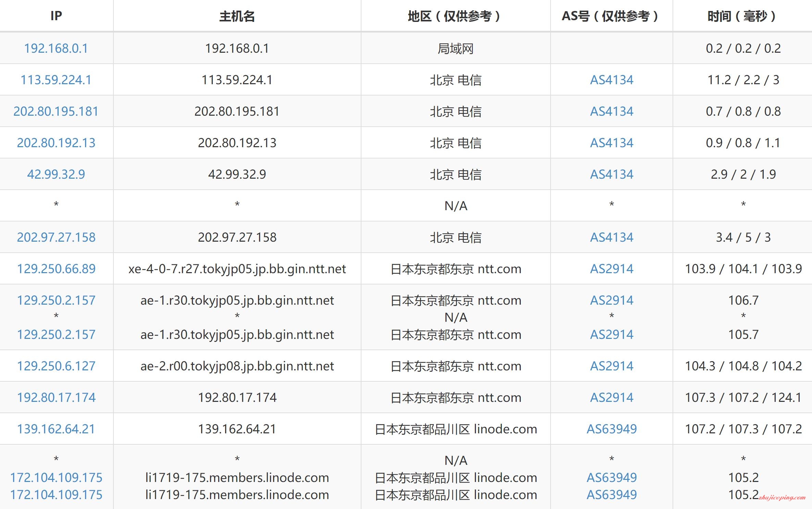
Task: Select hostname ae-2.r00.tokyjp08.jp.bb.gin.ntt.net
Action: click(x=237, y=366)
